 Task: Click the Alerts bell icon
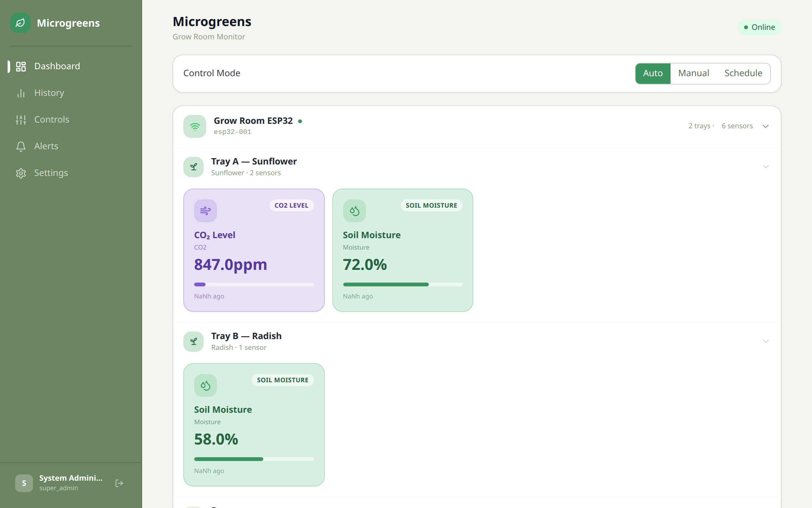[x=21, y=146]
